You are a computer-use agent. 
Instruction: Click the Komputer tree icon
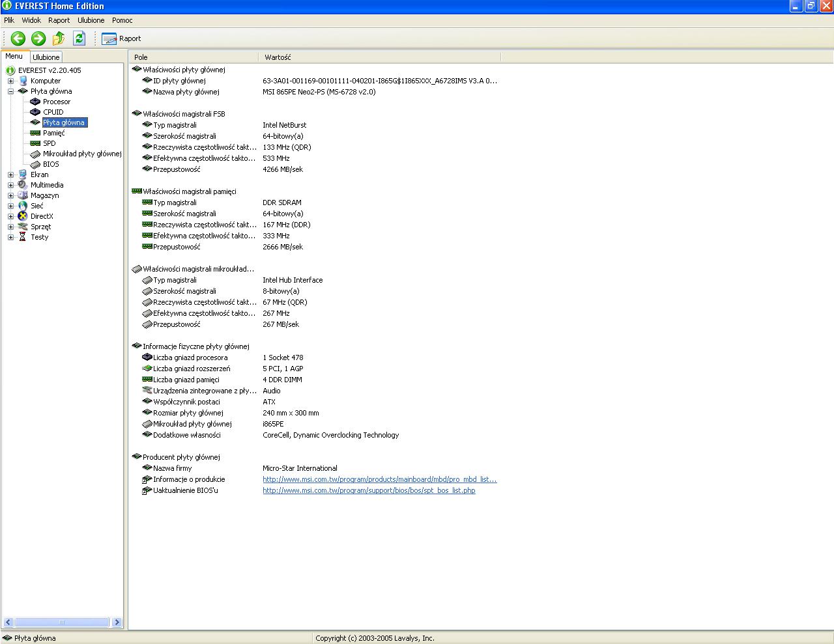pos(23,81)
